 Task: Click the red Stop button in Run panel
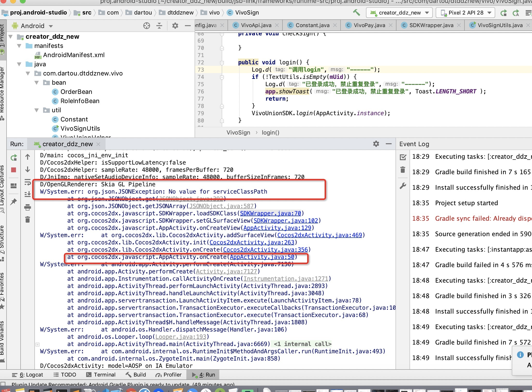point(14,170)
